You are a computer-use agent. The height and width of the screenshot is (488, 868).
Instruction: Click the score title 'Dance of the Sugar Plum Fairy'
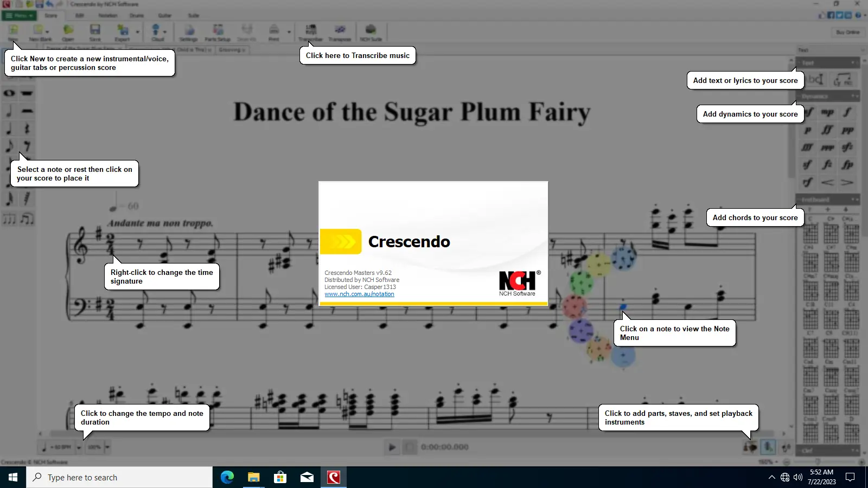tap(412, 112)
